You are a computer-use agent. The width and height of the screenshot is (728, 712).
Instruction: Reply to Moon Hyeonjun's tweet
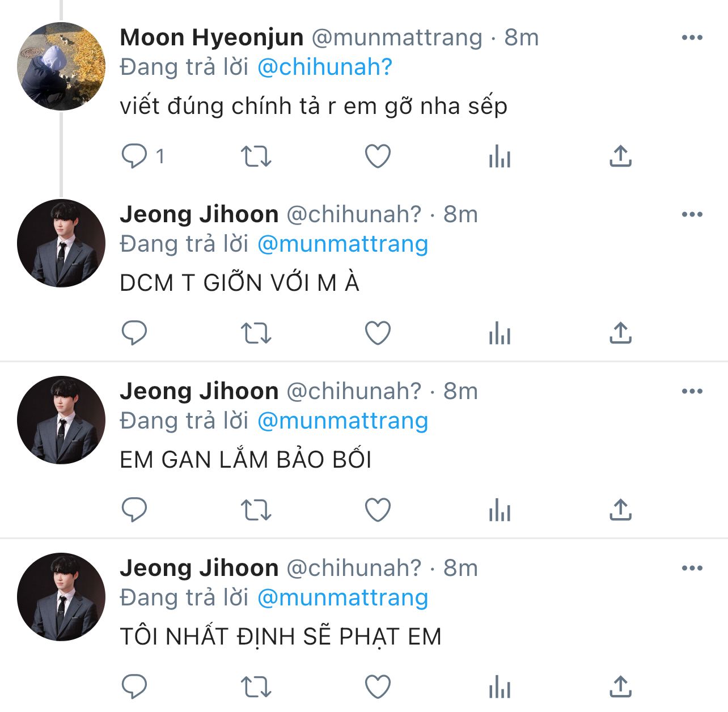pyautogui.click(x=134, y=156)
